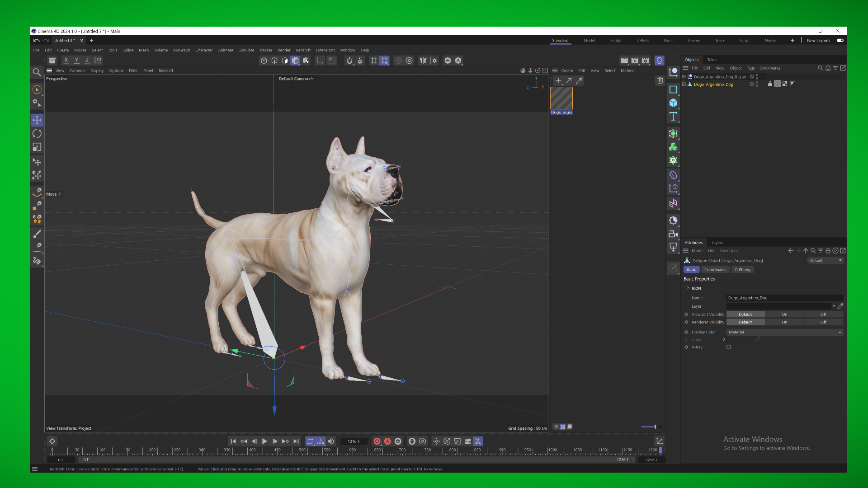Open the Display Color dropdown
Screen dimensions: 868x488
[x=785, y=332]
